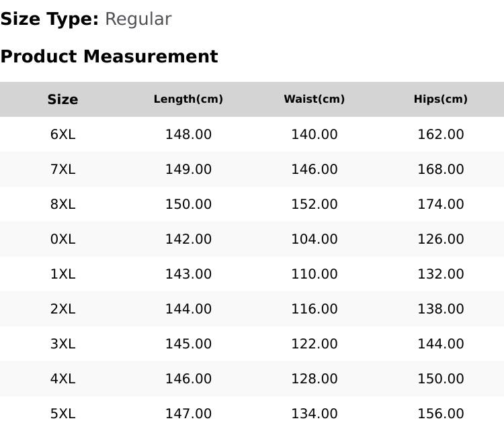Select the 6XL size row label

tap(62, 134)
